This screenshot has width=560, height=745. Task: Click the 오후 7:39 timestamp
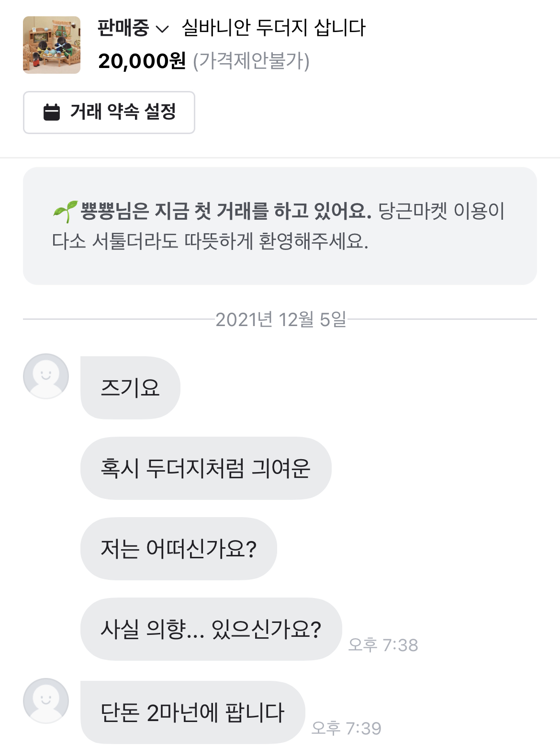346,728
